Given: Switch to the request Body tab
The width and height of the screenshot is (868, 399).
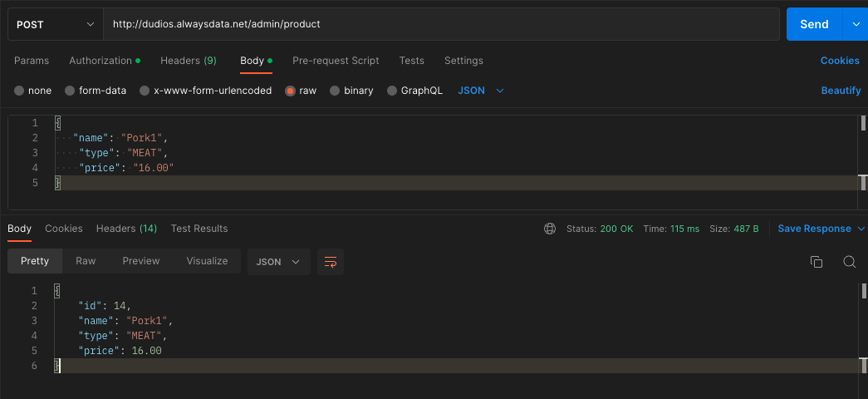Looking at the screenshot, I should (256, 61).
